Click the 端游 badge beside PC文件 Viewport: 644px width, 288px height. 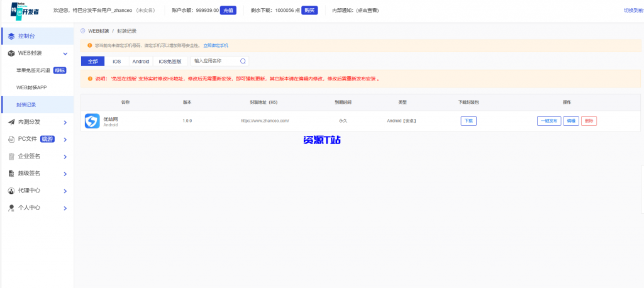coord(48,139)
